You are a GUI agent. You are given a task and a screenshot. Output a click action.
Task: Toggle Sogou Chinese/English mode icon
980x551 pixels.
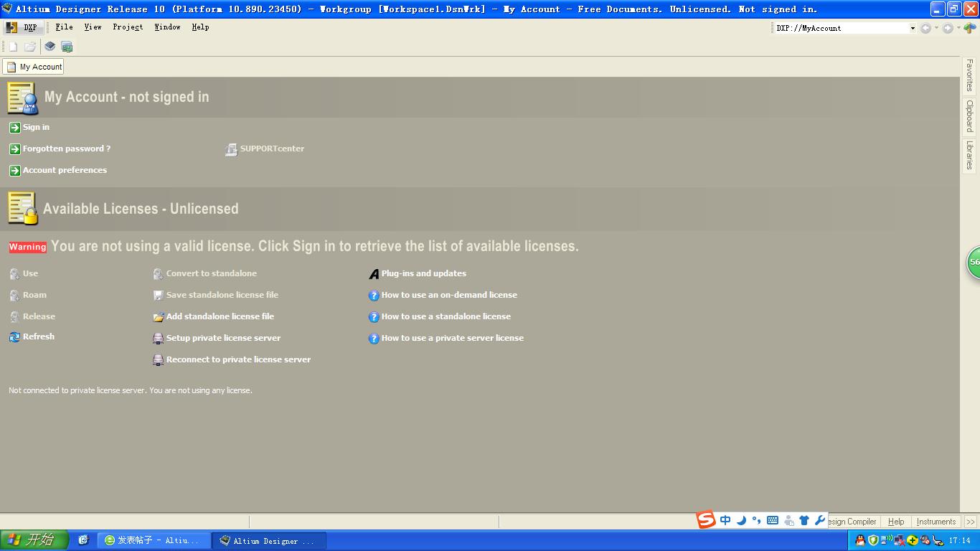(725, 520)
